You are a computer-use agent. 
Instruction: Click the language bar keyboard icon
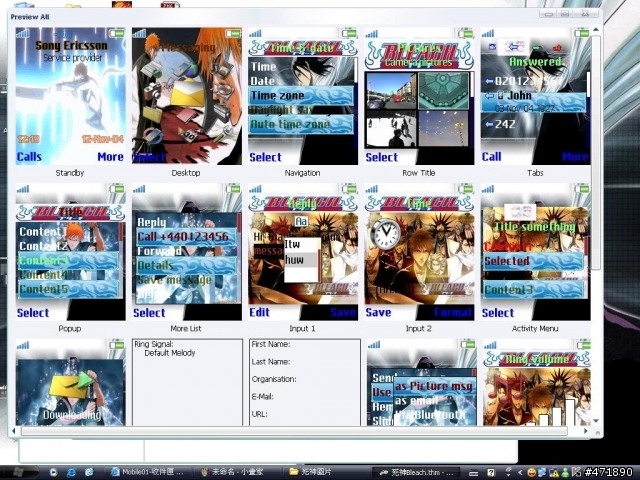pyautogui.click(x=473, y=473)
